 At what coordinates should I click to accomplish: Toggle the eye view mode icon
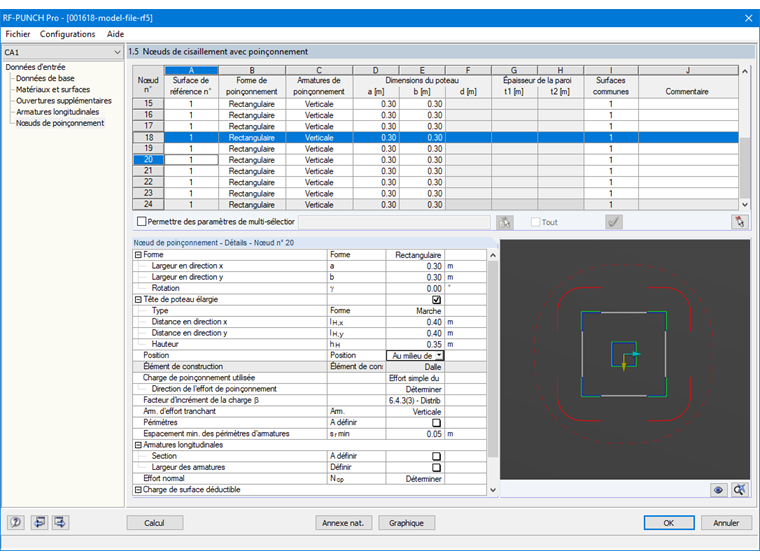pyautogui.click(x=718, y=490)
